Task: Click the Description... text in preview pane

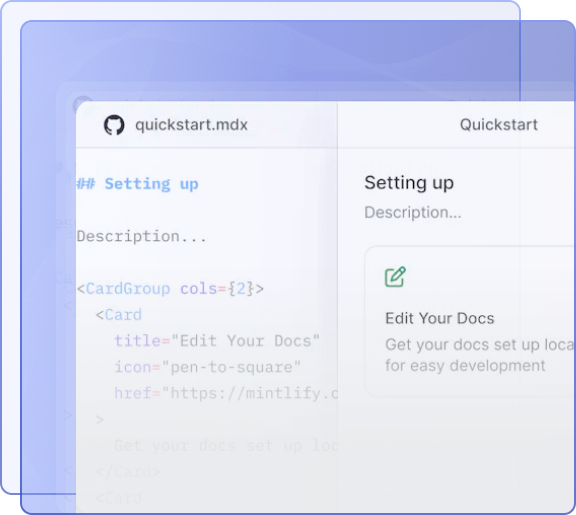Action: point(413,212)
